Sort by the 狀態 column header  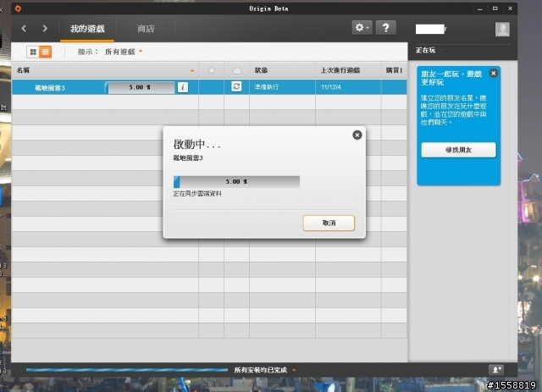(x=282, y=70)
